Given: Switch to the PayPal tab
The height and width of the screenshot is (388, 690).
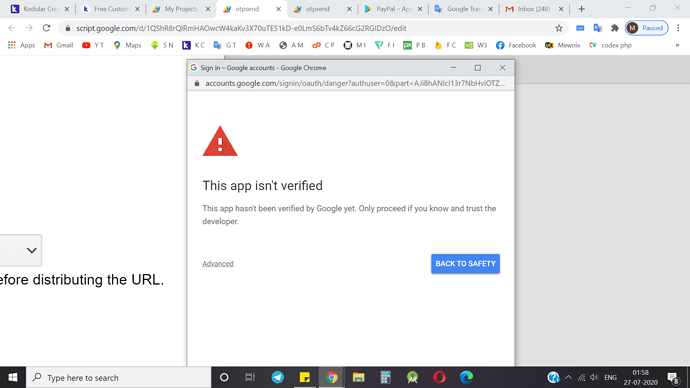Looking at the screenshot, I should pyautogui.click(x=393, y=9).
